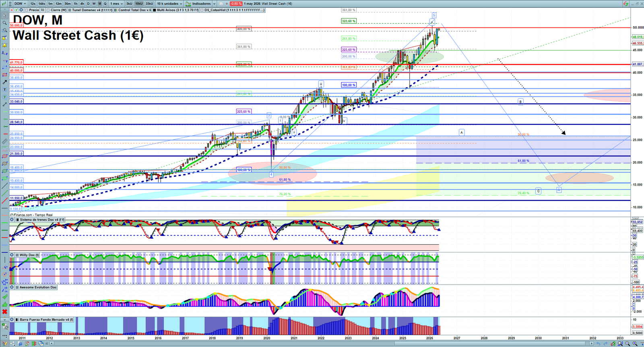Screen dimensions: 644x347
Task: Open the DOW instrument dropdown
Action: tap(20, 4)
